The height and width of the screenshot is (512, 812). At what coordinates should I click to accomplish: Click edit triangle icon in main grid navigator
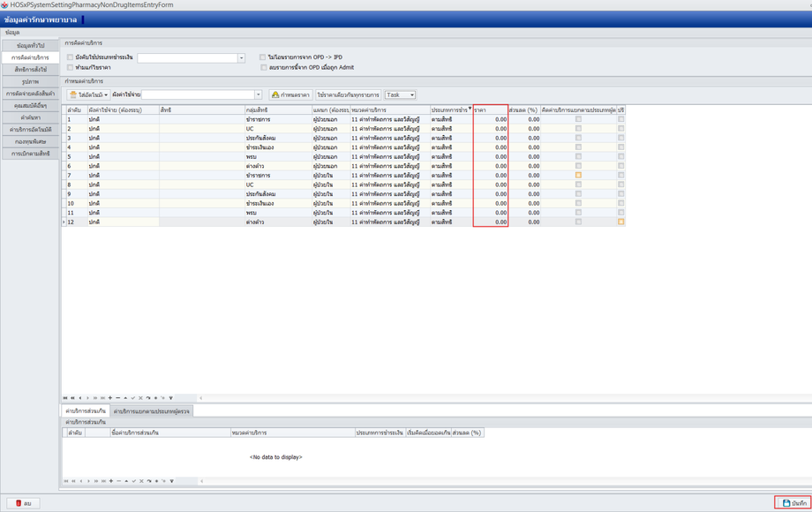pyautogui.click(x=125, y=398)
